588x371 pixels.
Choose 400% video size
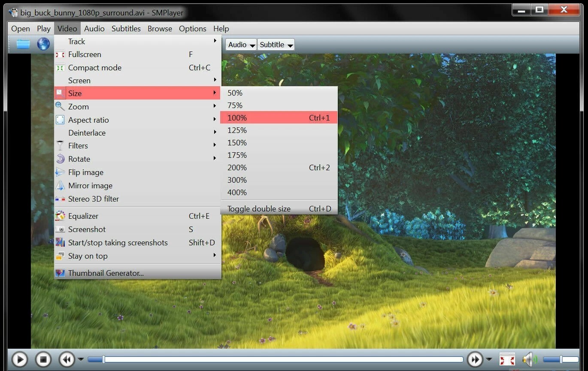(279, 192)
